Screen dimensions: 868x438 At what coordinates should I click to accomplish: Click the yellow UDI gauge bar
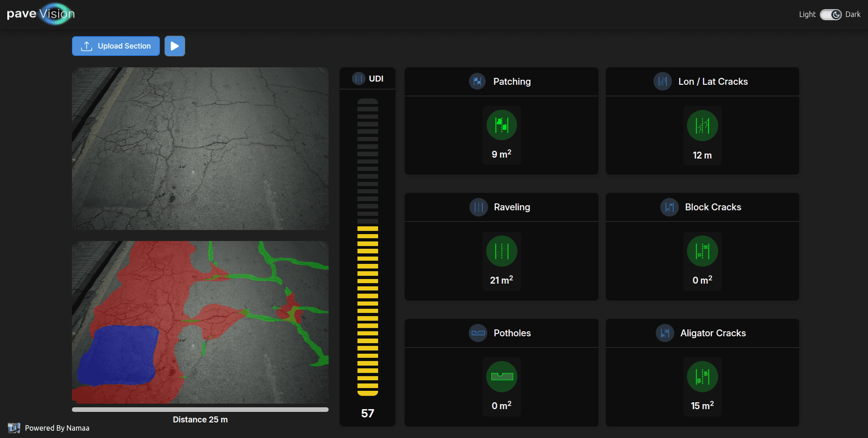[x=368, y=311]
